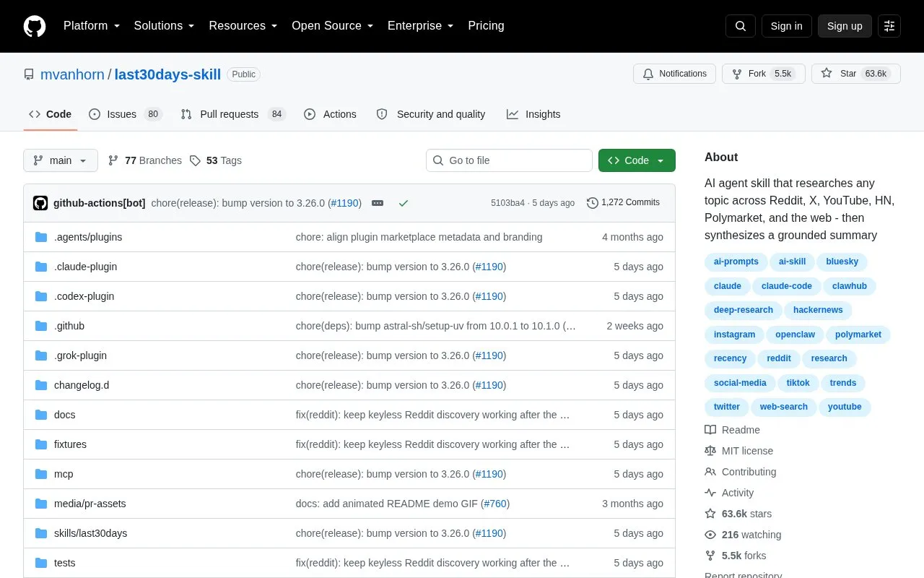Expand the Open Source menu
924x578 pixels.
pyautogui.click(x=333, y=26)
